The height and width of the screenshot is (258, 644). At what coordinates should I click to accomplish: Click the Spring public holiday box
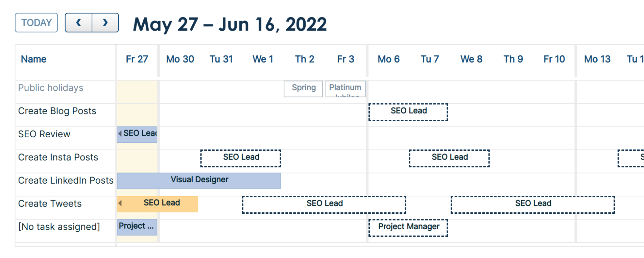303,88
